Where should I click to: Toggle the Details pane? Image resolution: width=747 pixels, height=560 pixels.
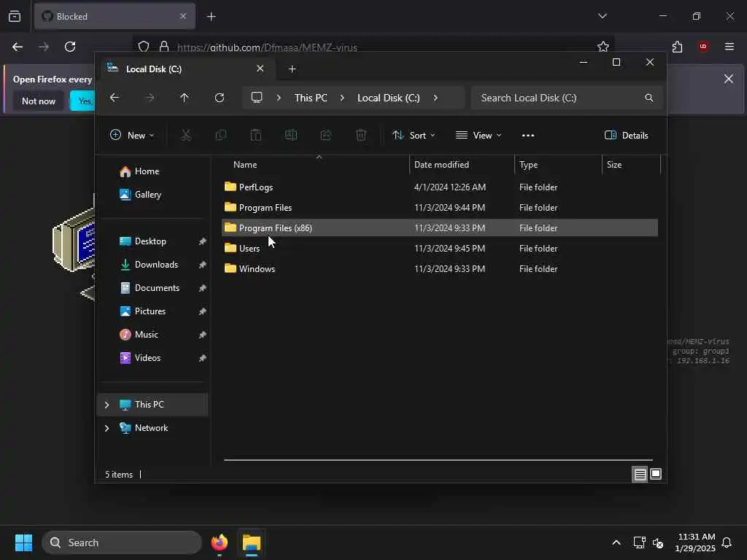coord(626,135)
